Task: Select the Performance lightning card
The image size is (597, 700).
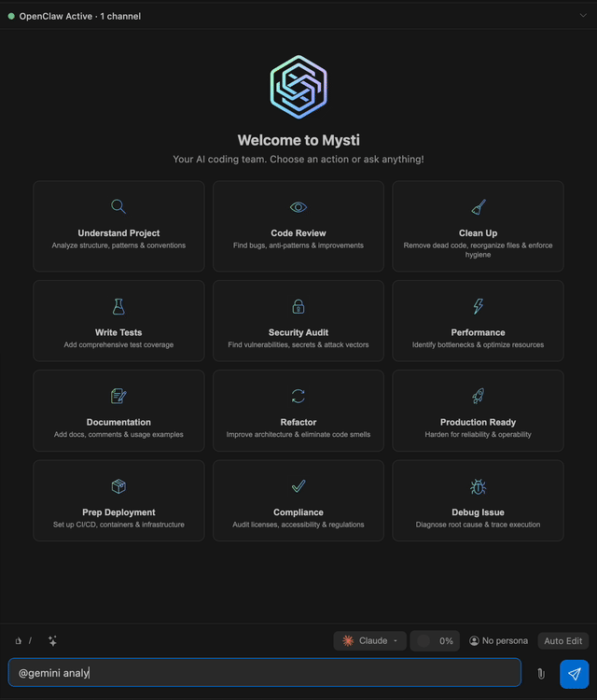Action: (x=478, y=321)
